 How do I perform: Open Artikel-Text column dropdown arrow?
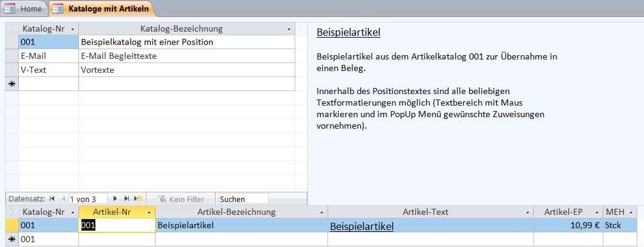(x=527, y=212)
